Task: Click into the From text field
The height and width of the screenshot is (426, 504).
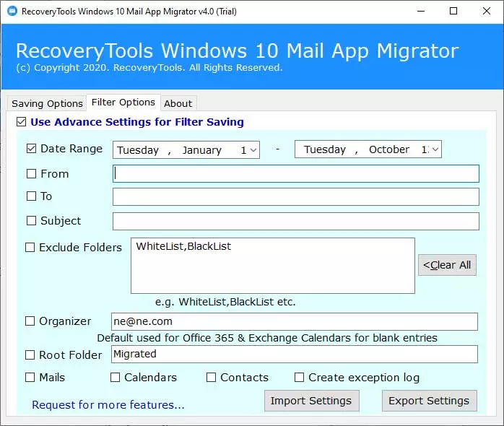Action: coord(296,174)
